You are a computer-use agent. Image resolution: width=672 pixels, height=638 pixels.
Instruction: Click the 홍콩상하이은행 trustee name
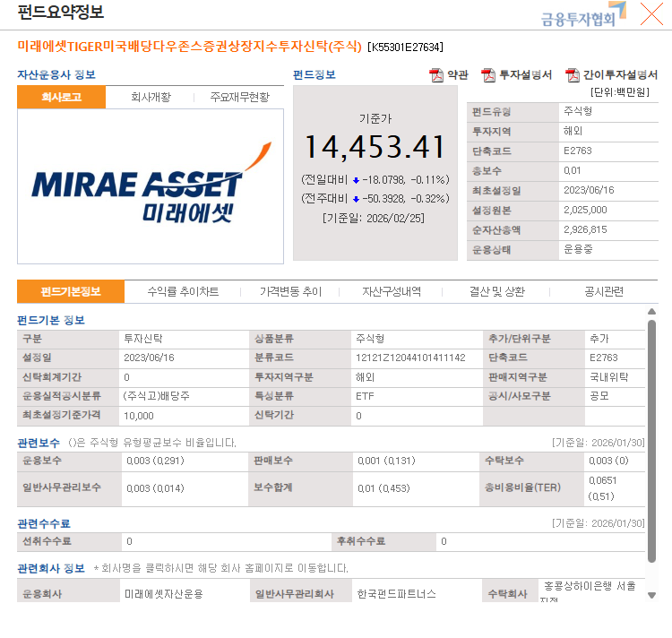click(x=590, y=586)
